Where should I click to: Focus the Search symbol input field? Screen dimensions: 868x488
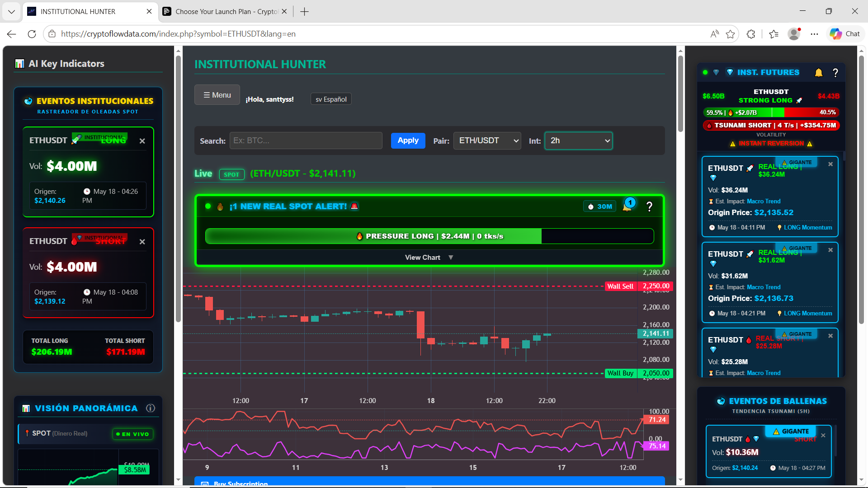(x=306, y=141)
